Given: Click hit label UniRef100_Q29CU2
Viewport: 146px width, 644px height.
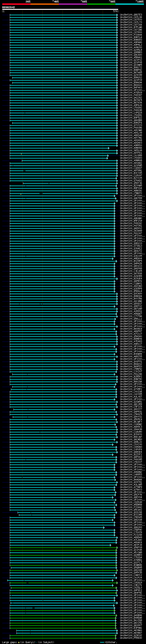Looking at the screenshot, I should pos(131,636).
